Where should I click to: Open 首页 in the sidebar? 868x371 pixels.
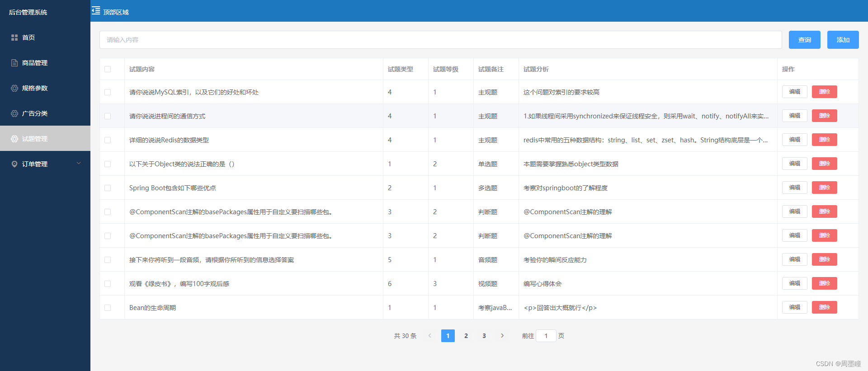coord(45,38)
